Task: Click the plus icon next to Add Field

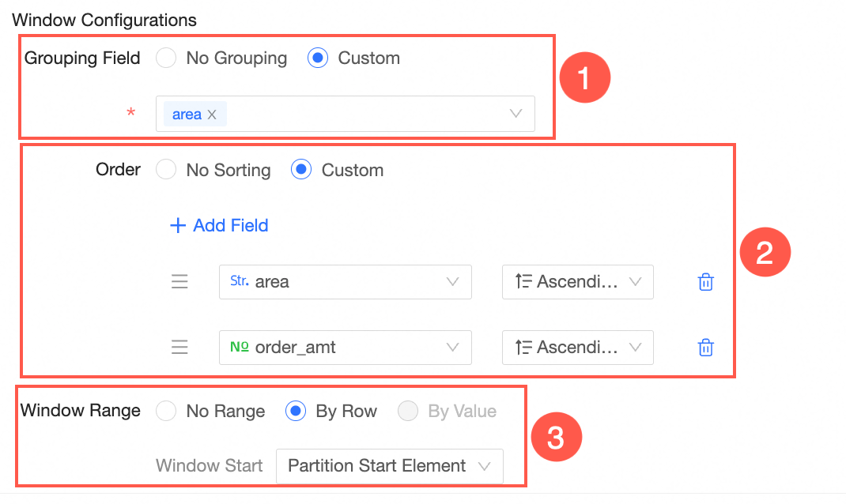Action: (177, 226)
